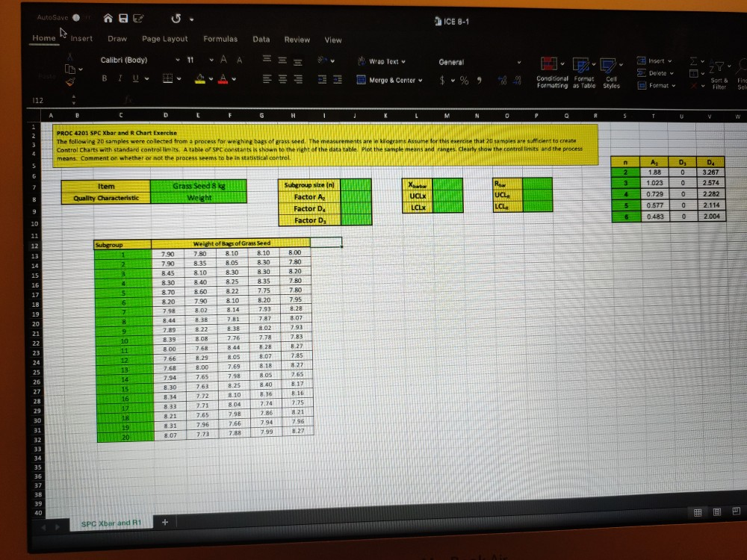Apply italic formatting
Image resolution: width=747 pixels, height=560 pixels.
coord(120,78)
